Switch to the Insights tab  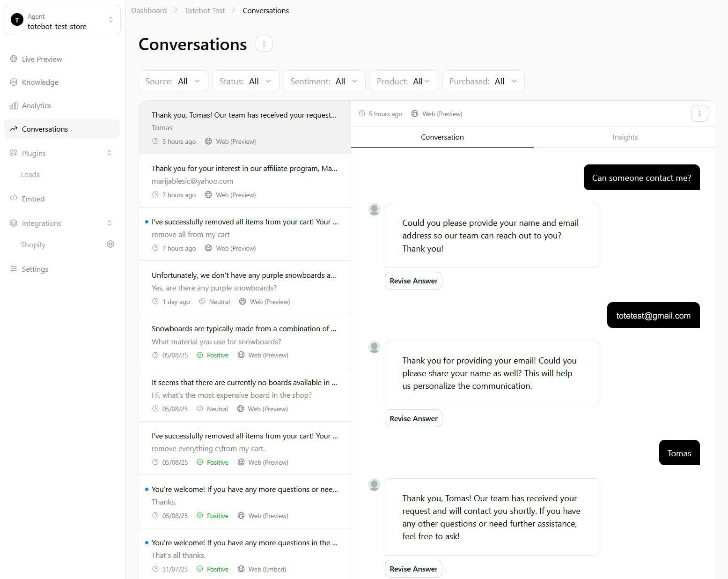pyautogui.click(x=625, y=137)
